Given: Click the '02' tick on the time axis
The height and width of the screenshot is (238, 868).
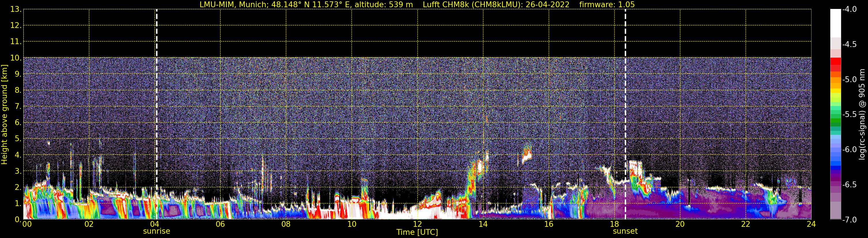Looking at the screenshot, I should point(89,224).
